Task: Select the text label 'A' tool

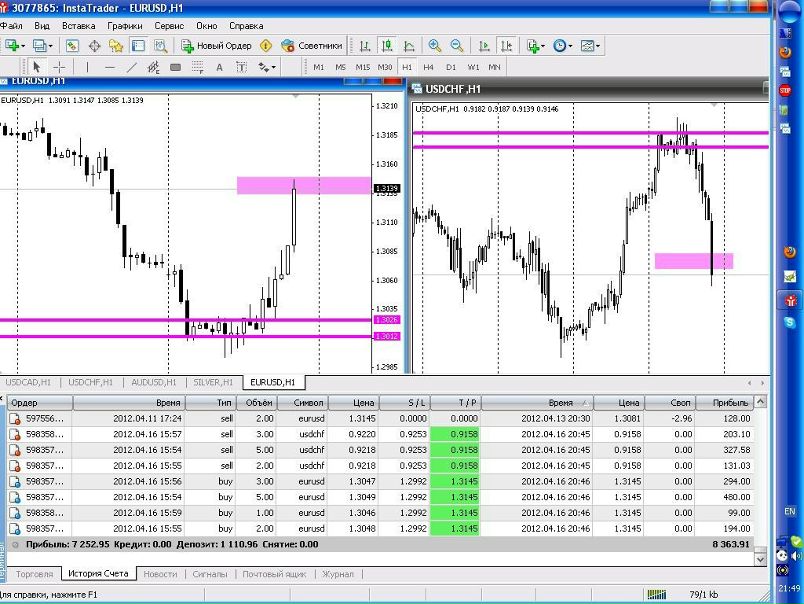Action: point(219,67)
